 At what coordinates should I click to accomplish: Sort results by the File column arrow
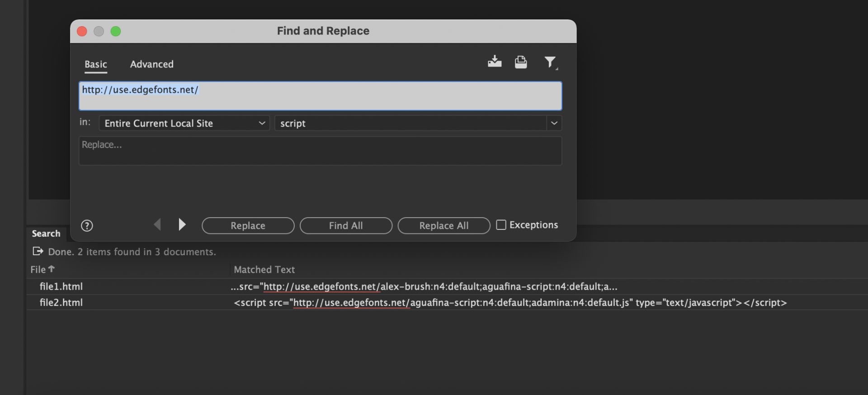click(52, 269)
